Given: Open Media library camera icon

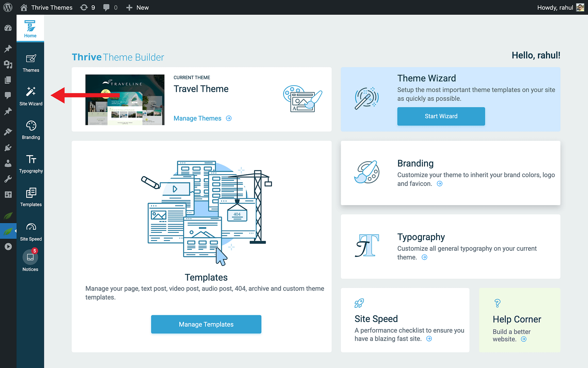Looking at the screenshot, I should (8, 64).
